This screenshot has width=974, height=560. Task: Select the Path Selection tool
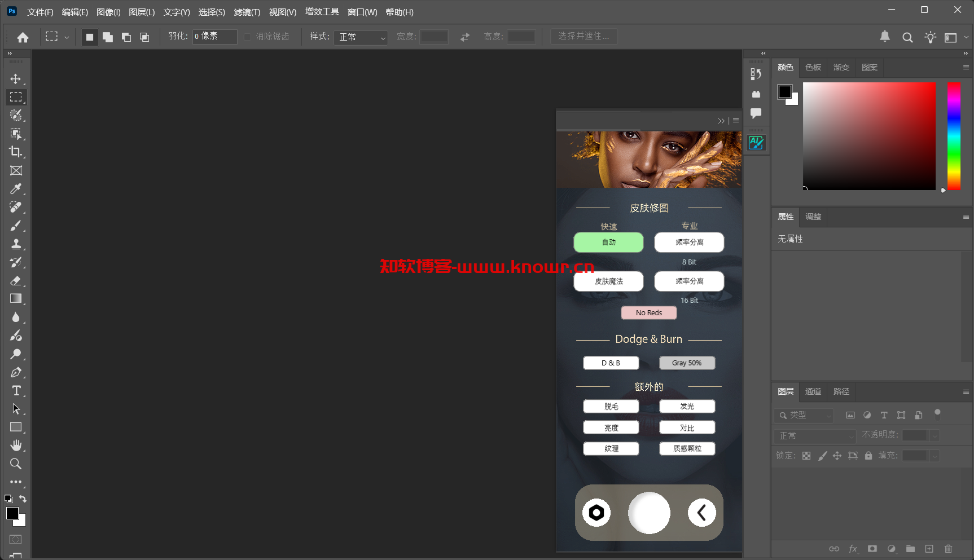click(16, 409)
